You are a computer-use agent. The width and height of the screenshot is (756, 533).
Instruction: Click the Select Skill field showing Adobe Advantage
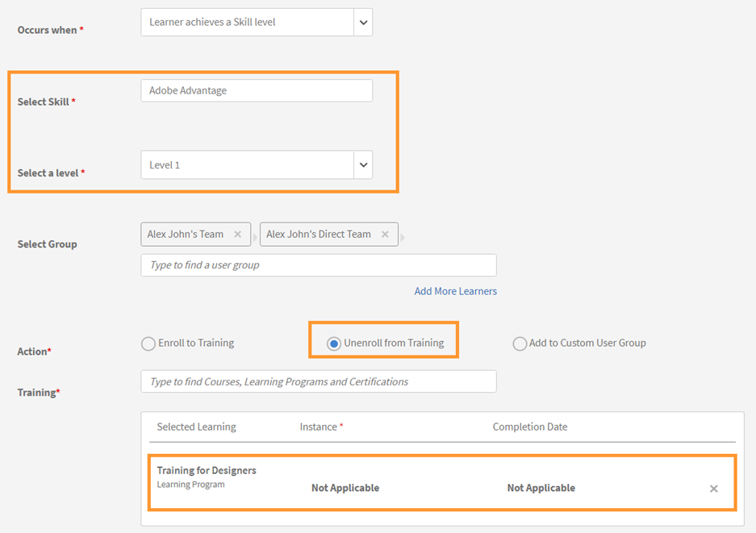click(x=256, y=91)
